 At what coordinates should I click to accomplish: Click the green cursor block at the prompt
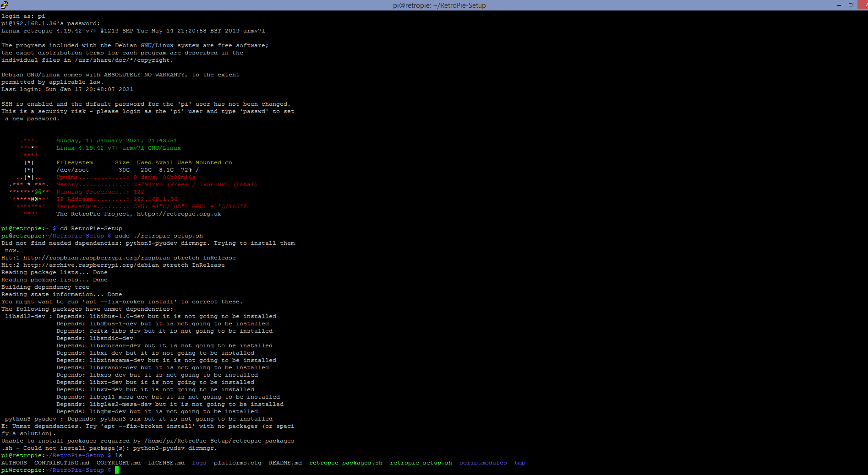tap(117, 470)
